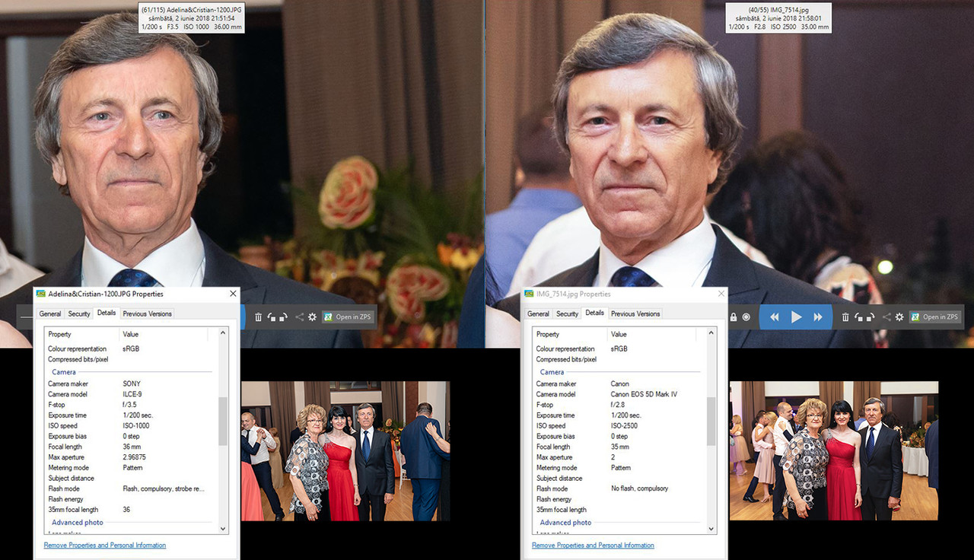Click scroll-down arrow in Adelina&Cristian details list
974x560 pixels.
[x=223, y=528]
